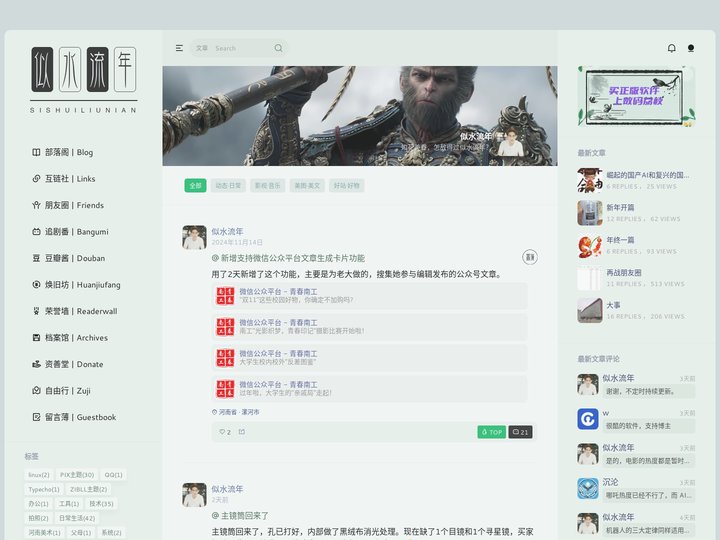Click tag 工具(1)
720x540 pixels.
point(69,504)
